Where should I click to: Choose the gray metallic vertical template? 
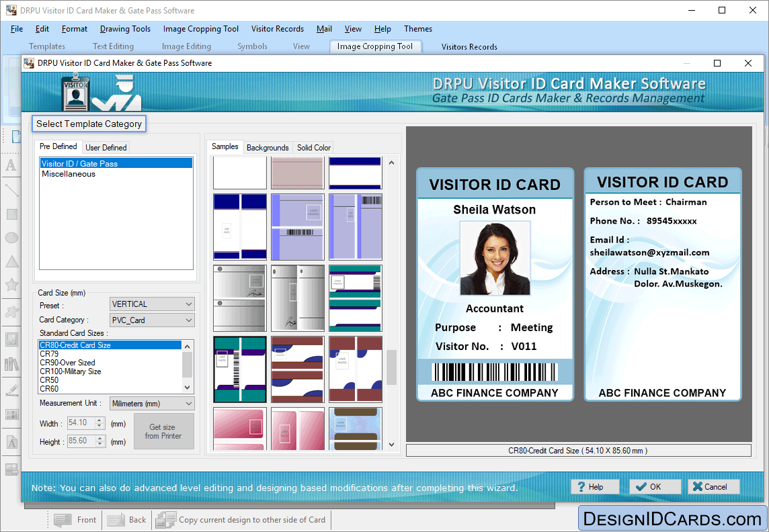298,298
